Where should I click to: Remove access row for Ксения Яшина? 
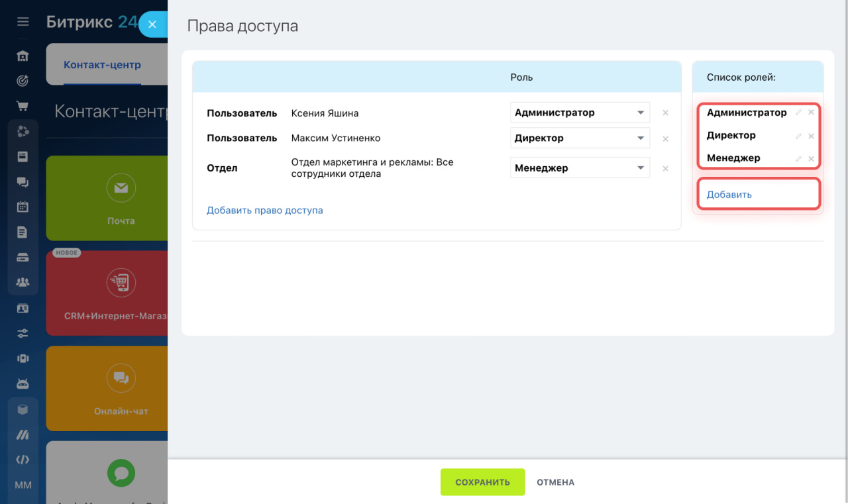[x=665, y=113]
